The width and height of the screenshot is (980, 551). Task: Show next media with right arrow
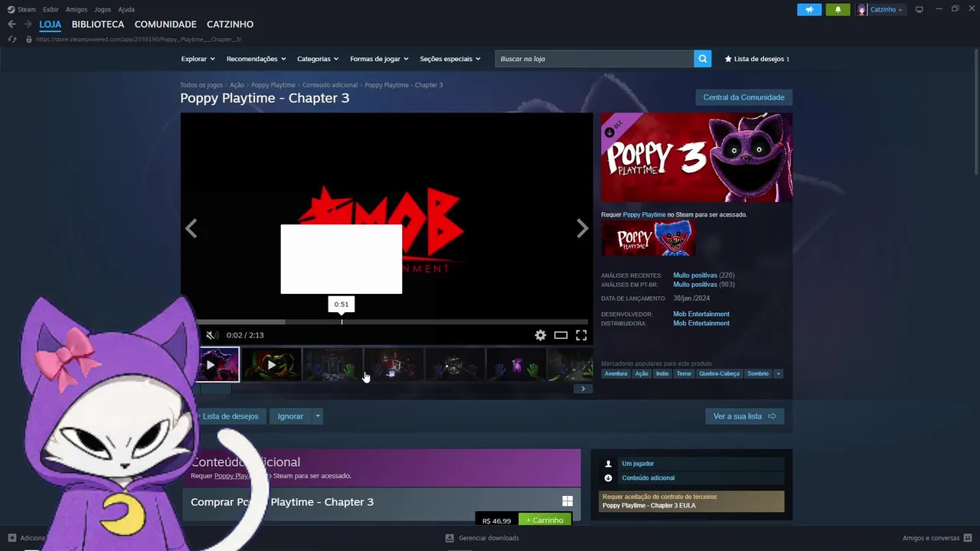(x=583, y=228)
